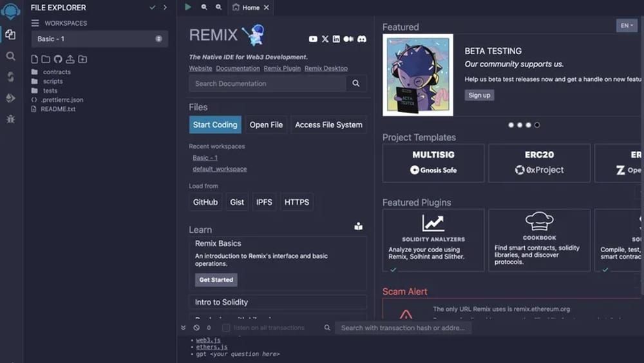Select the third featured carousel dot
This screenshot has height=363, width=644.
point(528,125)
